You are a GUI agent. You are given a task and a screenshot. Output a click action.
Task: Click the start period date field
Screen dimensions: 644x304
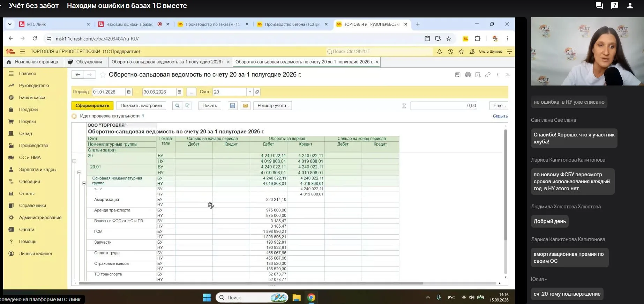109,92
